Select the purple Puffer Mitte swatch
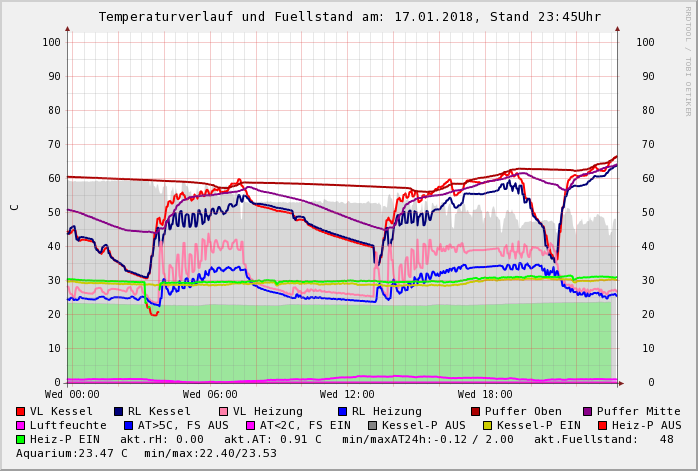The height and width of the screenshot is (471, 698). (x=588, y=411)
